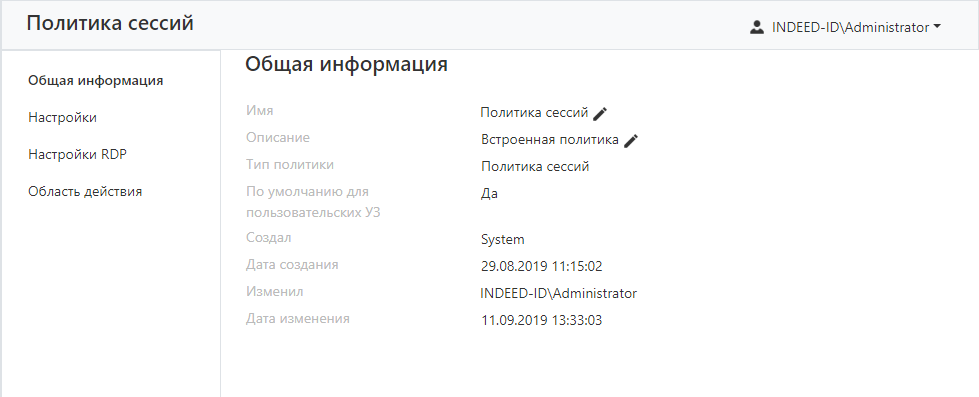The width and height of the screenshot is (979, 397).
Task: Click the user profile icon in the header
Action: point(757,27)
